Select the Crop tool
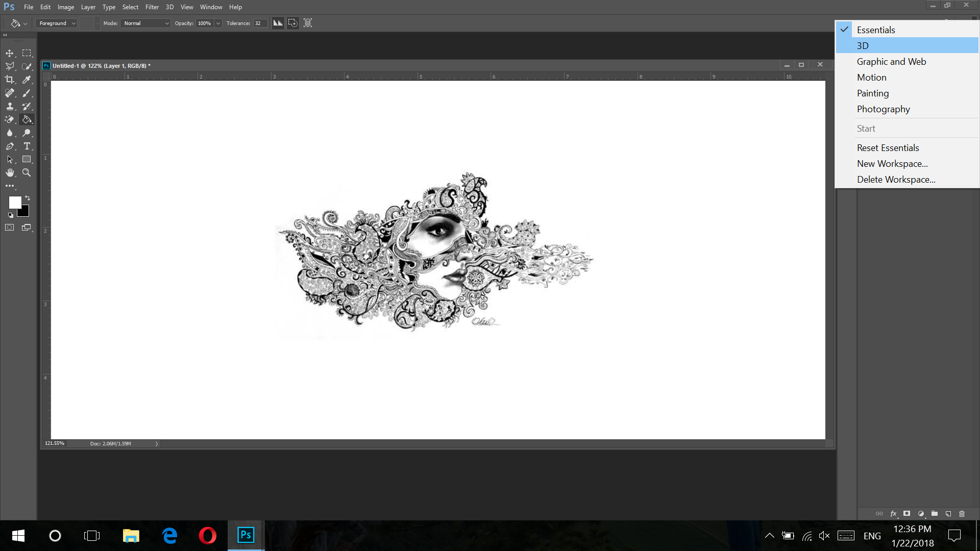Image resolution: width=980 pixels, height=551 pixels. coord(10,80)
